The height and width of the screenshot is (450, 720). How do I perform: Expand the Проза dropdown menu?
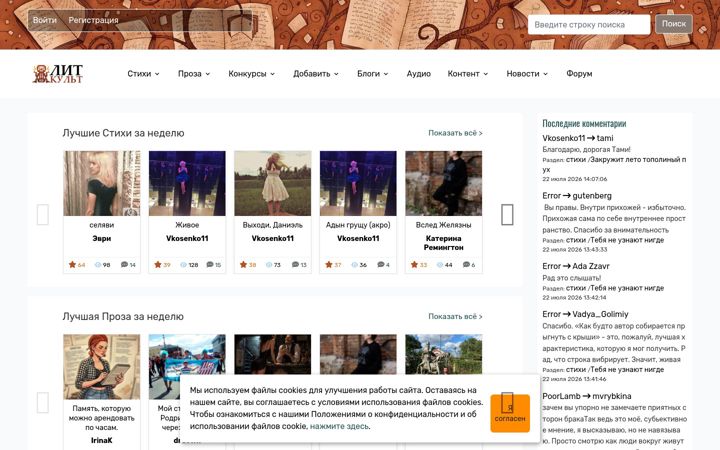pyautogui.click(x=194, y=73)
